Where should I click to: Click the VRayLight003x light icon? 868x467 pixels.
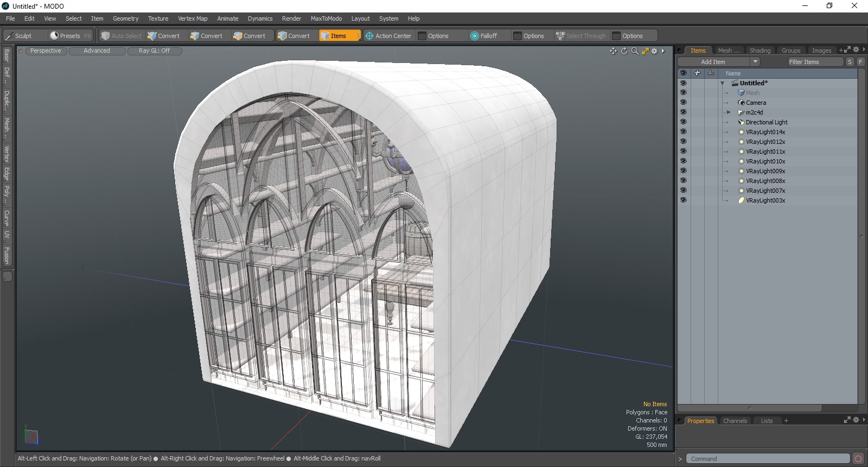click(x=741, y=200)
